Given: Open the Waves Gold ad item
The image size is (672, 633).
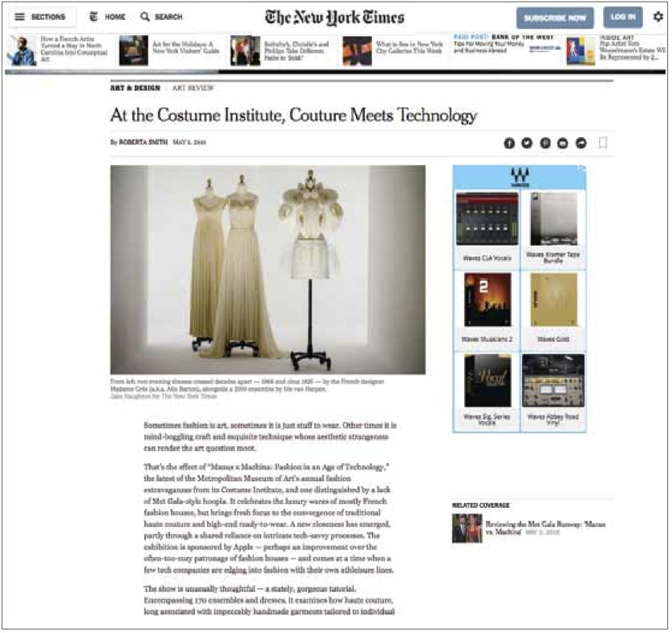Looking at the screenshot, I should click(x=553, y=307).
